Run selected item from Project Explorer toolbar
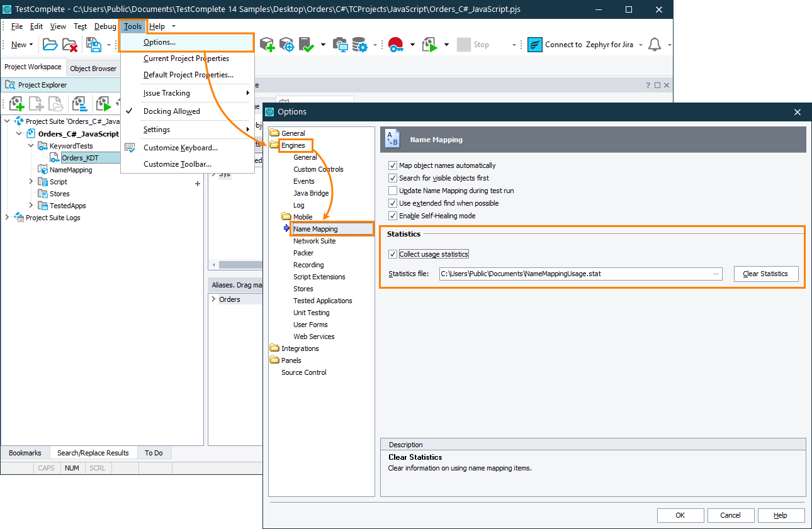Viewport: 812px width, 529px height. pyautogui.click(x=103, y=103)
